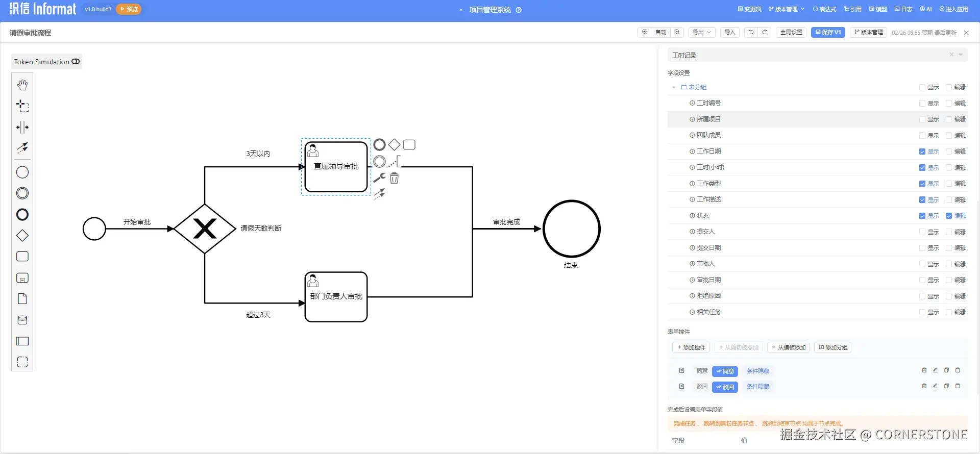980x454 pixels.
Task: Create a pool/participant from the palette
Action: pos(22,341)
